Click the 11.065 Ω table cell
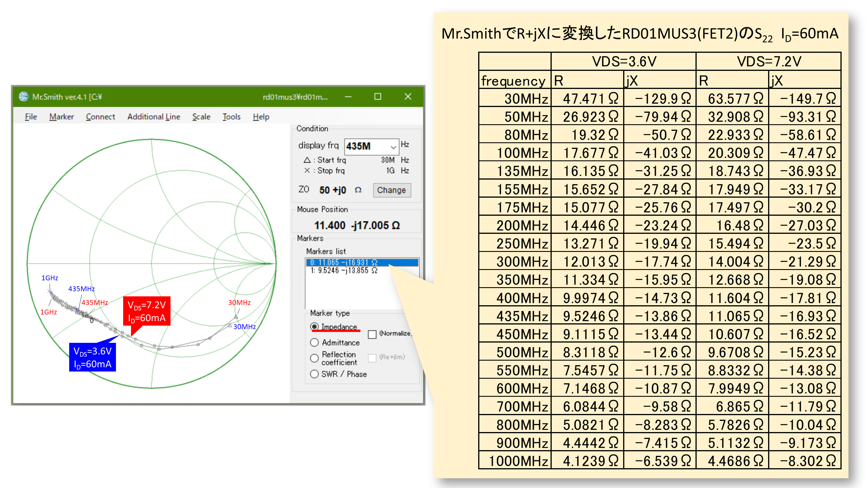868x488 pixels. tap(732, 316)
